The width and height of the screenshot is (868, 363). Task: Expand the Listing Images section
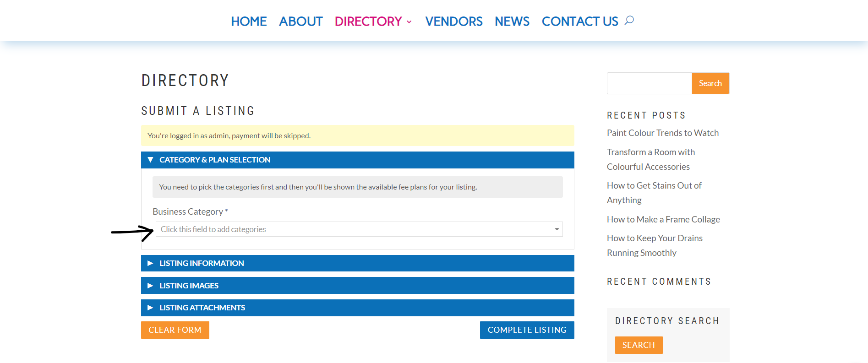click(358, 286)
